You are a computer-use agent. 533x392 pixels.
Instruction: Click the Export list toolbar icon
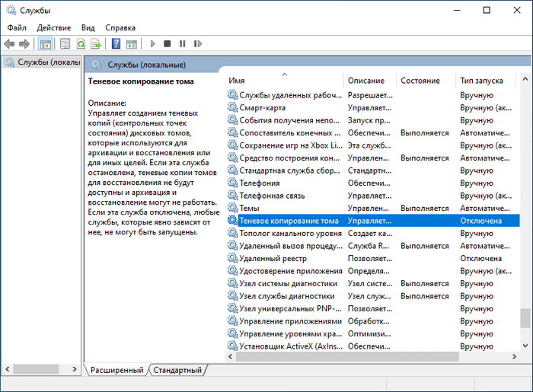pos(96,44)
